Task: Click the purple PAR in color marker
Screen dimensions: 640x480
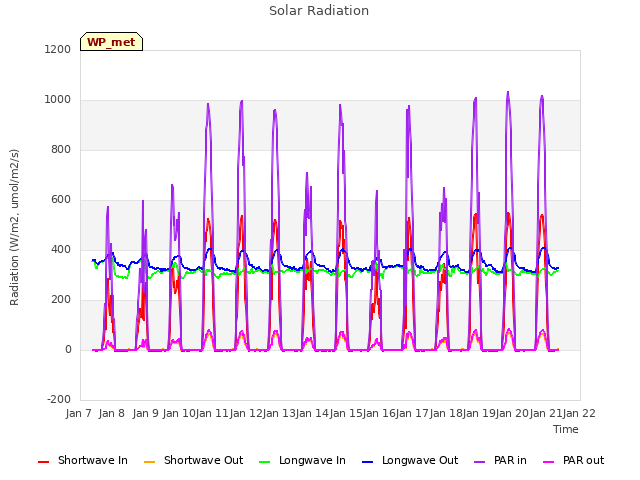Action: [480, 462]
